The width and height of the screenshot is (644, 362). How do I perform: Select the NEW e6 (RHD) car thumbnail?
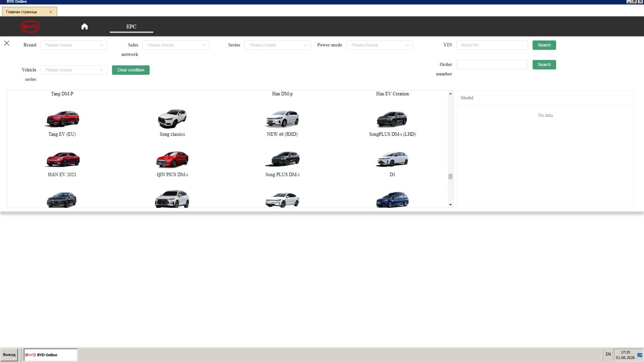[x=282, y=118]
